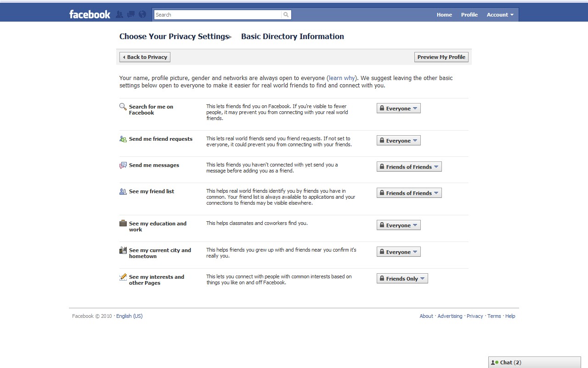Follow the learn why link
588x368 pixels.
[x=342, y=78]
